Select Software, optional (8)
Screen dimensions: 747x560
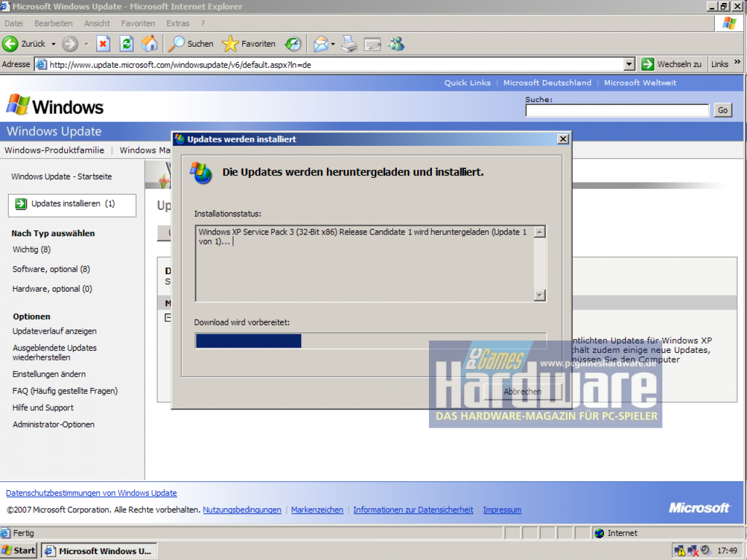click(x=51, y=269)
